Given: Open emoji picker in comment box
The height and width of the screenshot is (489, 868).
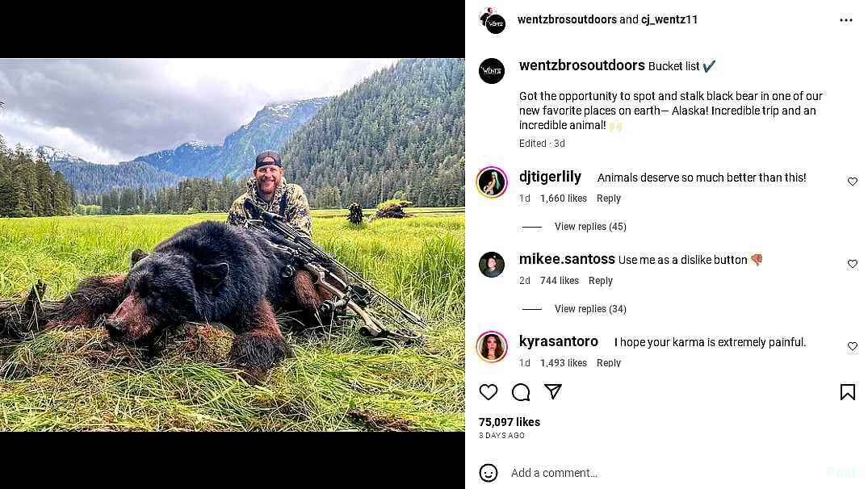Looking at the screenshot, I should (489, 473).
